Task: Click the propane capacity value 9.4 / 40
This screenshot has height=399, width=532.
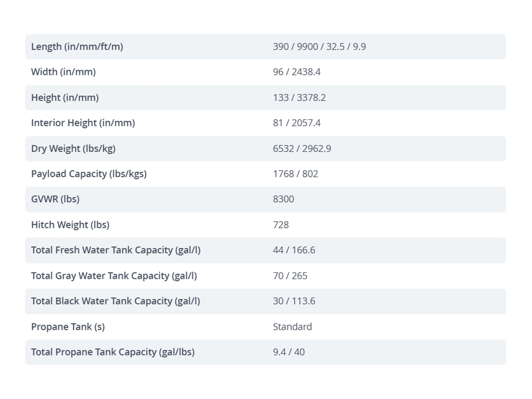Action: pyautogui.click(x=289, y=352)
